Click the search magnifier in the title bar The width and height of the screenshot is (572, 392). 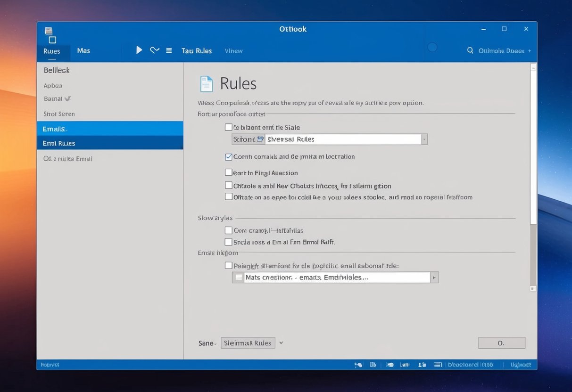470,50
